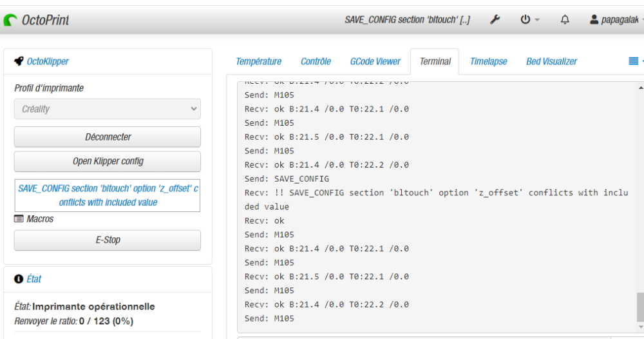The width and height of the screenshot is (644, 339).
Task: Open the Créality printer profile dropdown
Action: tap(107, 109)
